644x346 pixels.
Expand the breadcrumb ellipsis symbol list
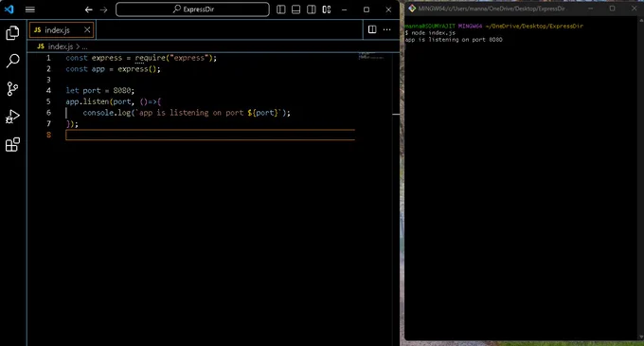(x=84, y=46)
